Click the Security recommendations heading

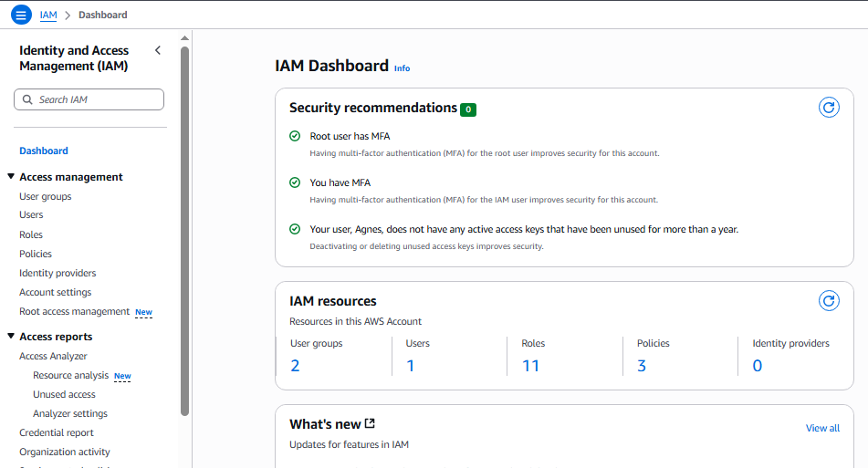(373, 108)
